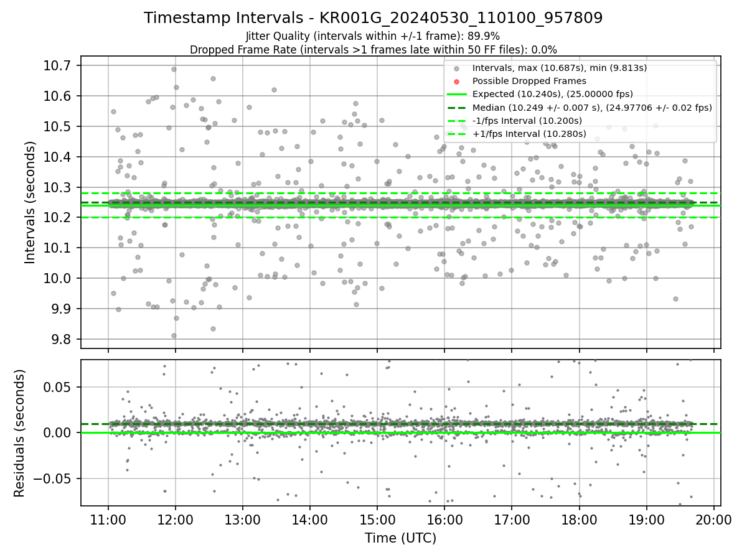Select legend entry '+1/fps Interval (10.280s)'
Viewport: 747px width, 560px height.
pos(529,133)
